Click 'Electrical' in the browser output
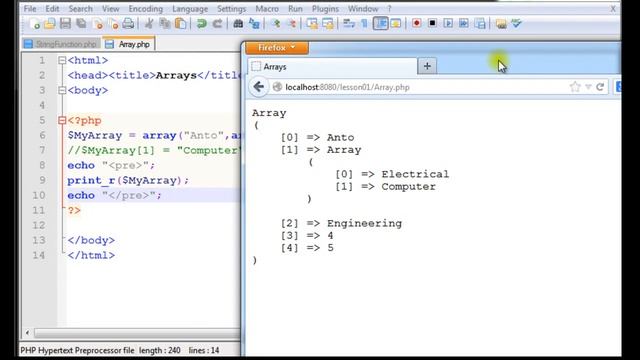This screenshot has height=360, width=640. (x=415, y=174)
